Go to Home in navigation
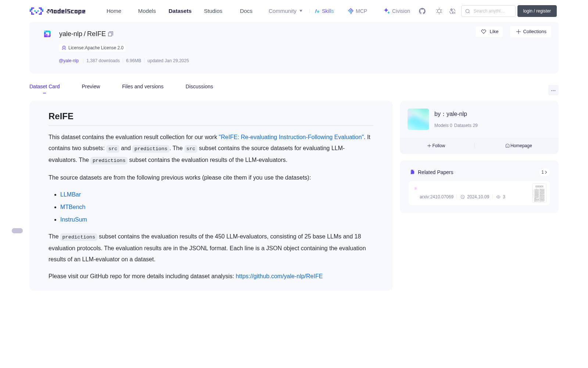The width and height of the screenshot is (588, 368). click(114, 11)
